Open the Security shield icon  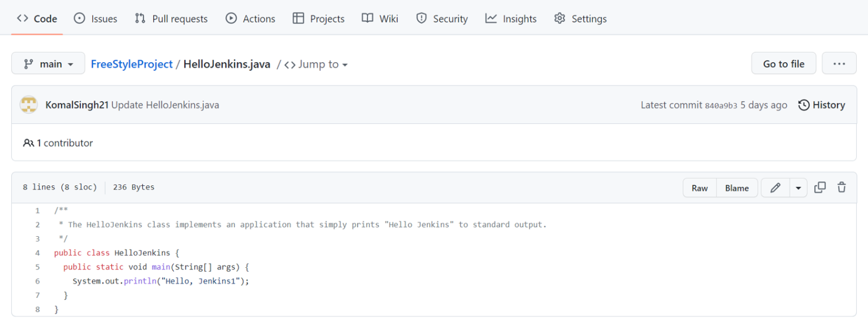(x=421, y=18)
